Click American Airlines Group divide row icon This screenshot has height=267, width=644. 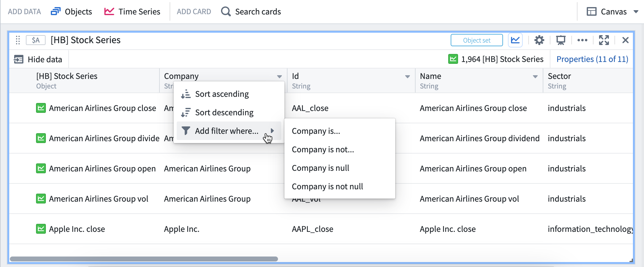[x=41, y=138]
